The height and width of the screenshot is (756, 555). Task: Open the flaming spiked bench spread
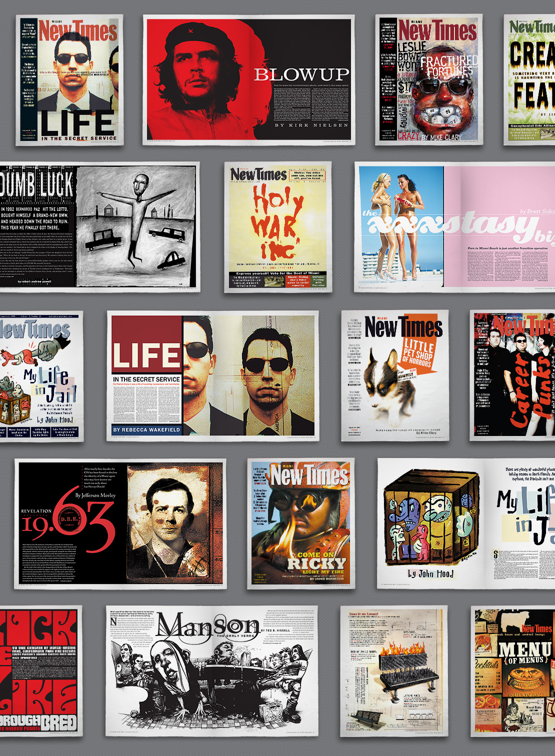click(393, 671)
